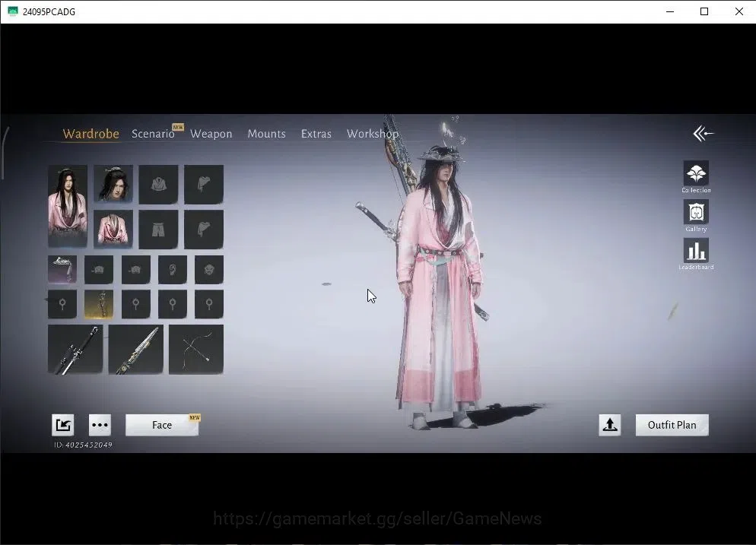Click the Outfit Plan button

click(x=672, y=425)
